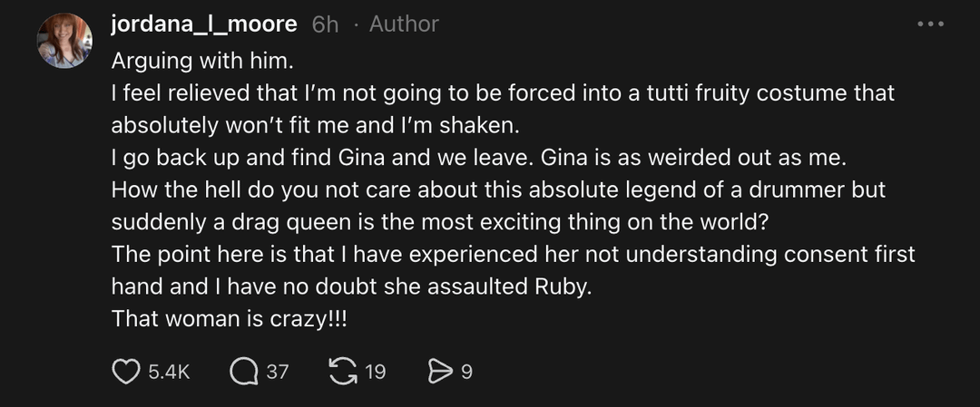Repost using the circular arrows icon
The width and height of the screenshot is (980, 407).
(343, 371)
